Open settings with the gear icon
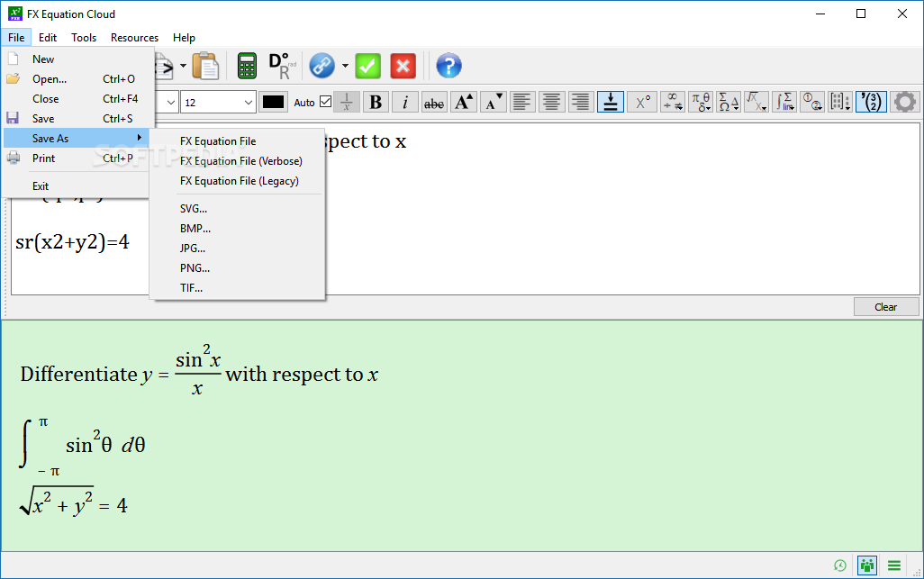This screenshot has height=579, width=924. [x=905, y=102]
